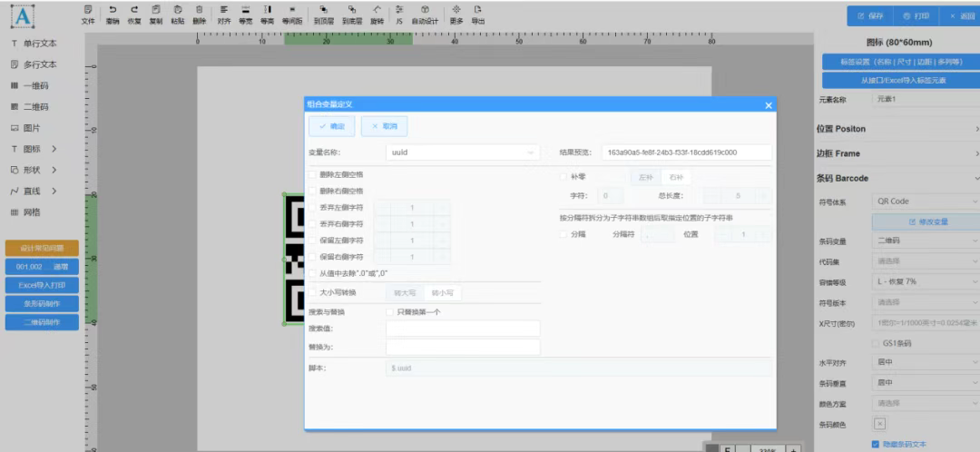Toggle 隐藏条码文本 checkbox

(875, 445)
